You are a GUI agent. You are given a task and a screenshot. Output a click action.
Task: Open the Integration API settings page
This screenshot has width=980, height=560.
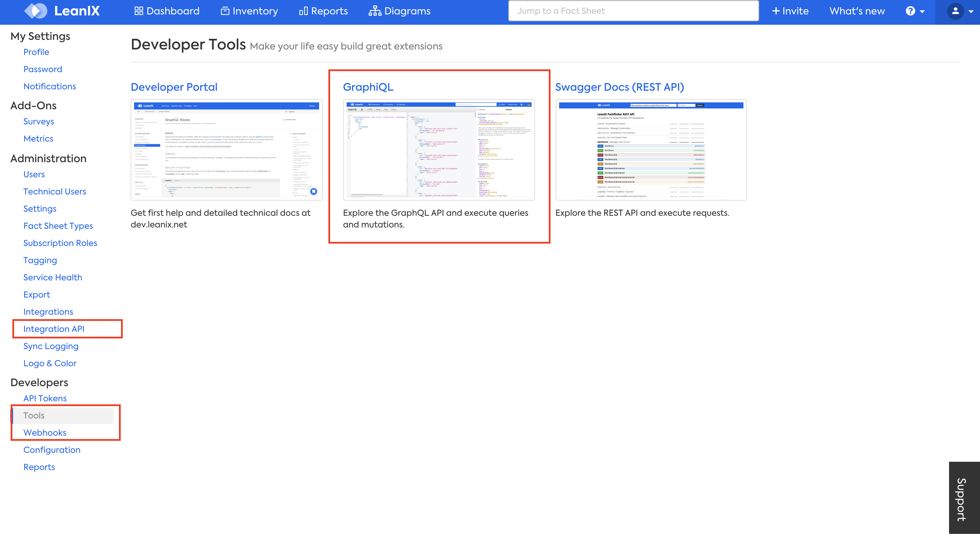point(54,328)
